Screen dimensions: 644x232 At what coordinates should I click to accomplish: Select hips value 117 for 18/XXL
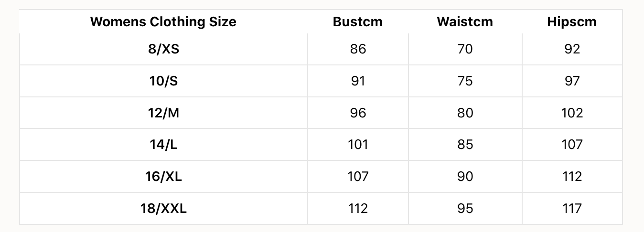(x=572, y=209)
